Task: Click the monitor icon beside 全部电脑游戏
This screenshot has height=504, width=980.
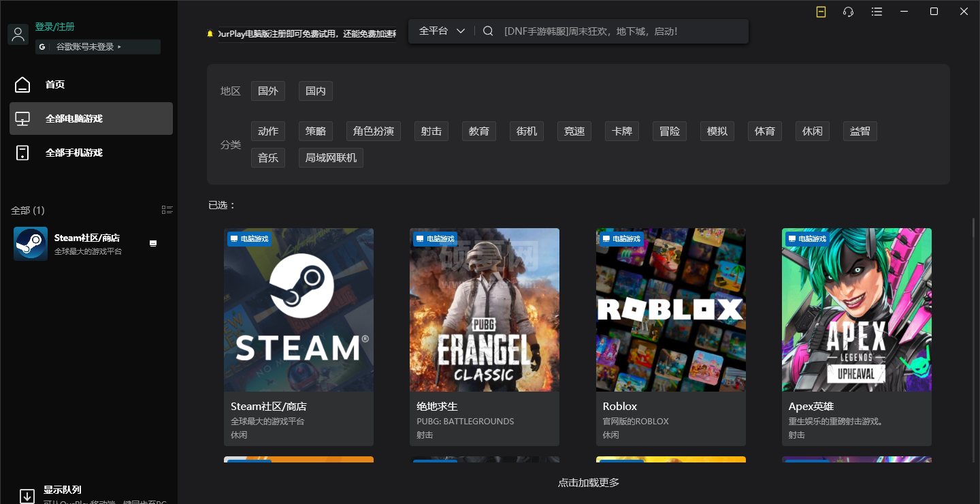Action: pos(22,119)
